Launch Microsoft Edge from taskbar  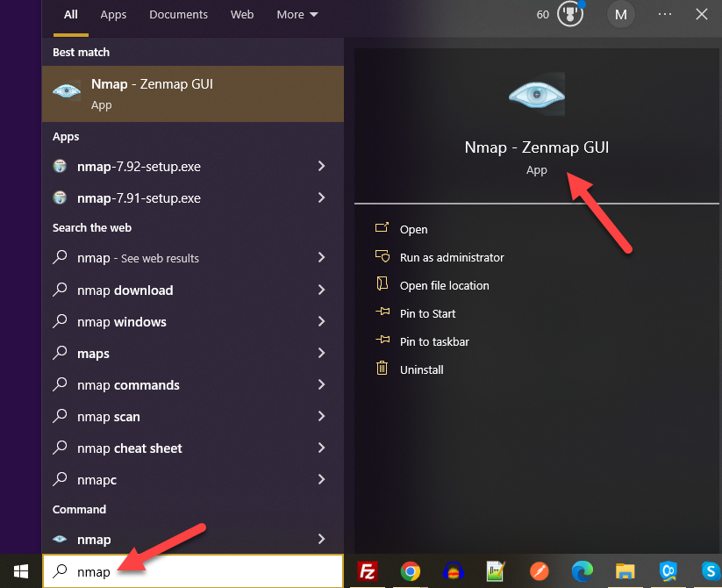[582, 572]
